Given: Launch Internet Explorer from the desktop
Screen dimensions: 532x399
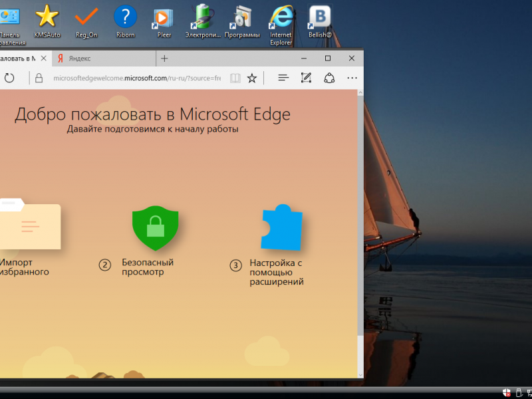Looking at the screenshot, I should 281,24.
